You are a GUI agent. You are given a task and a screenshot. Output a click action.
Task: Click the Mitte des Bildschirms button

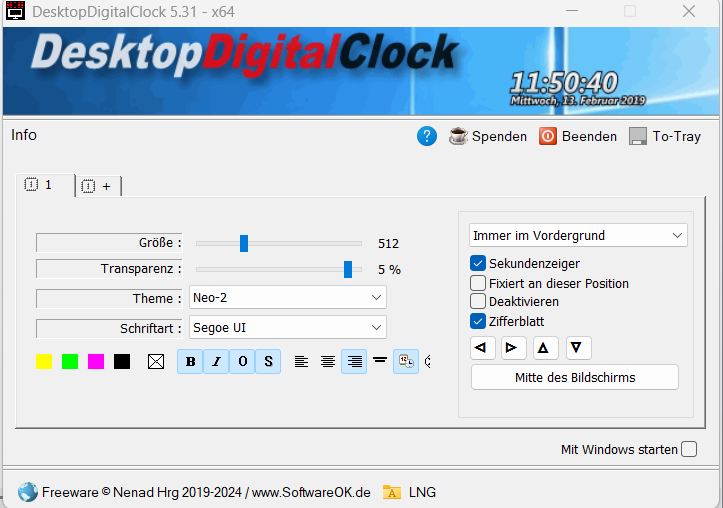coord(575,378)
